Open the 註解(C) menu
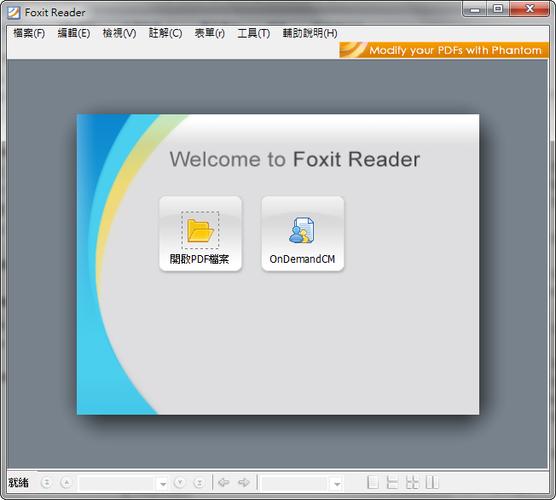 click(x=165, y=33)
